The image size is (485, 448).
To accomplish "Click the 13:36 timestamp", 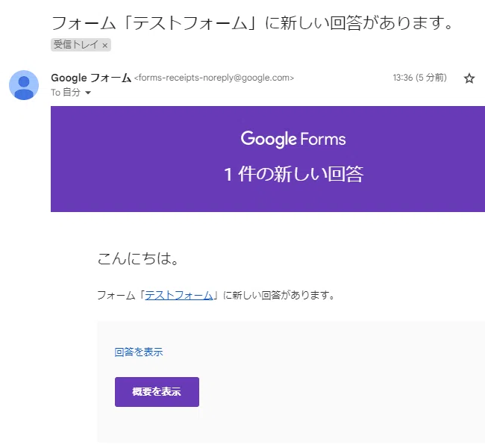I will tap(402, 78).
